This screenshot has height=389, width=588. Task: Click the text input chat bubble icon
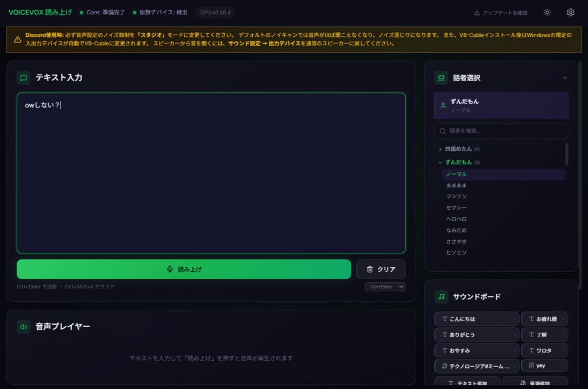(x=23, y=78)
